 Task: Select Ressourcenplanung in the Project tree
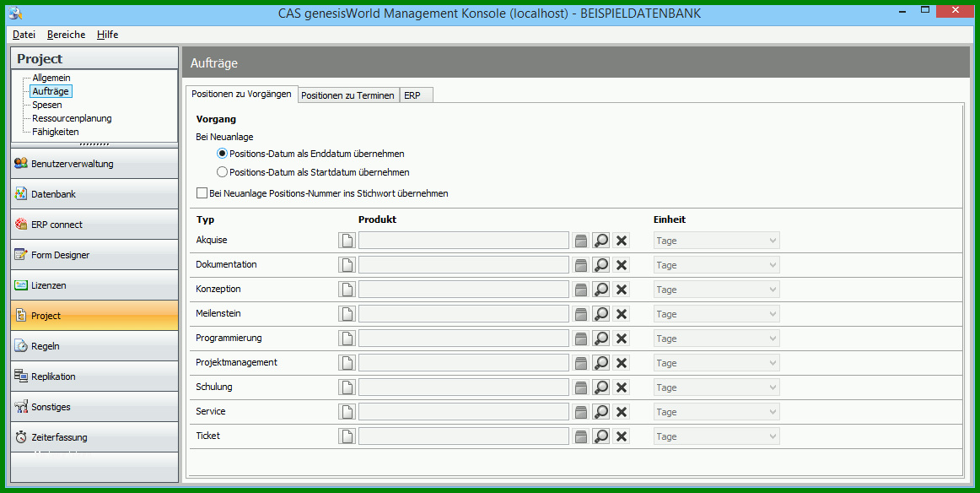[72, 118]
